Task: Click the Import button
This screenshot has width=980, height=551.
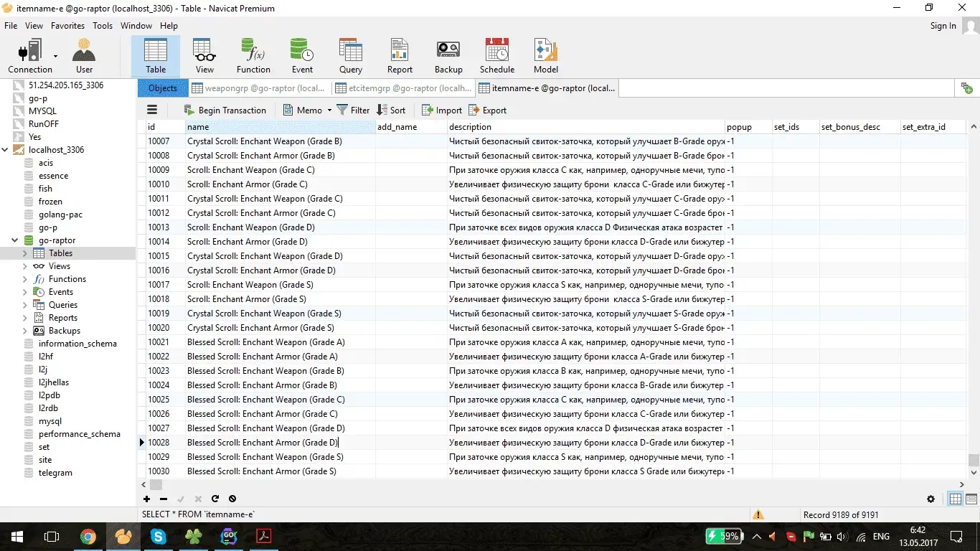Action: coord(442,110)
